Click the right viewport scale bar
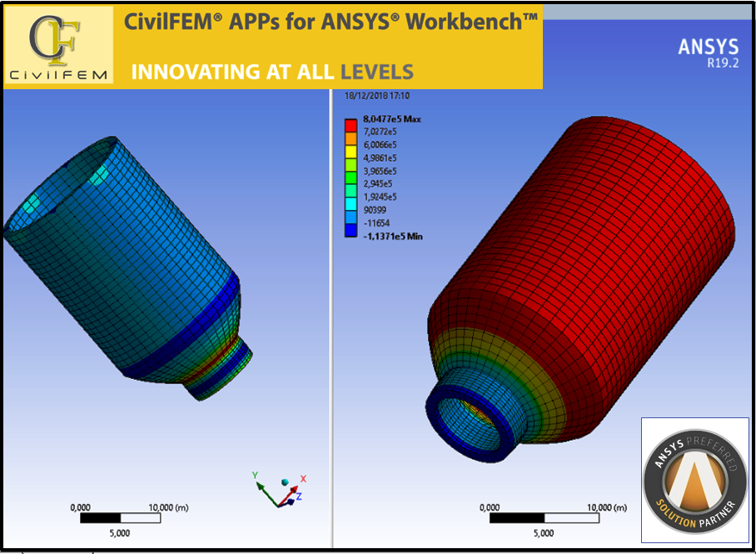The image size is (756, 554). tap(543, 518)
